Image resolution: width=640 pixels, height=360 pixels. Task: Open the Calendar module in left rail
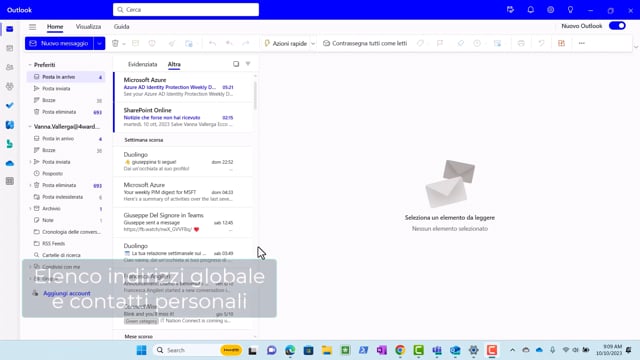point(10,48)
